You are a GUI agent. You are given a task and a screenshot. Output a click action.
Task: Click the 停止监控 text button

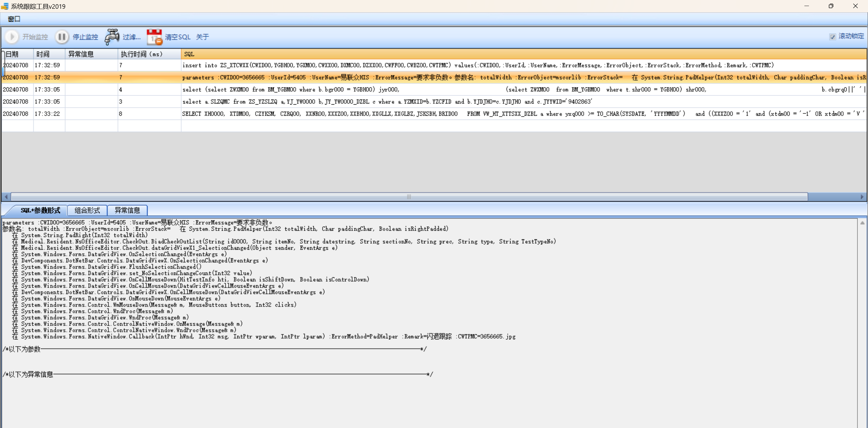(85, 37)
